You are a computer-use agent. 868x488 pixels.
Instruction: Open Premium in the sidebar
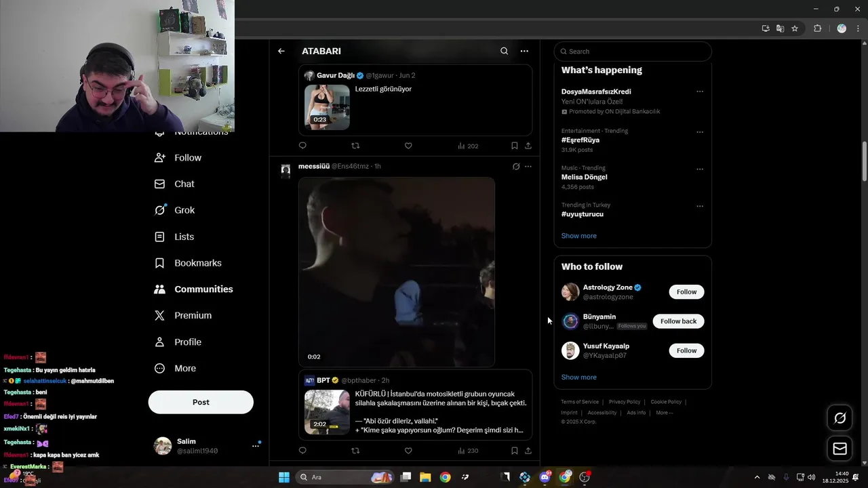coord(183,315)
